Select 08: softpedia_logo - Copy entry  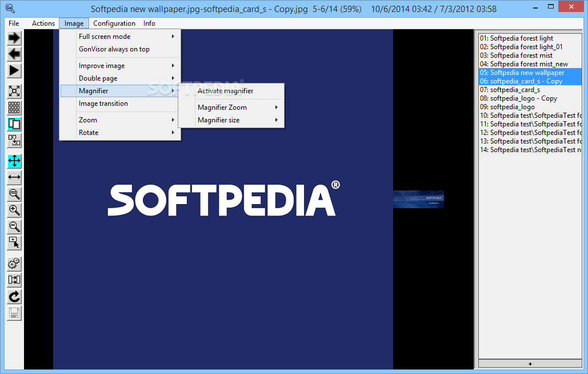[530, 99]
